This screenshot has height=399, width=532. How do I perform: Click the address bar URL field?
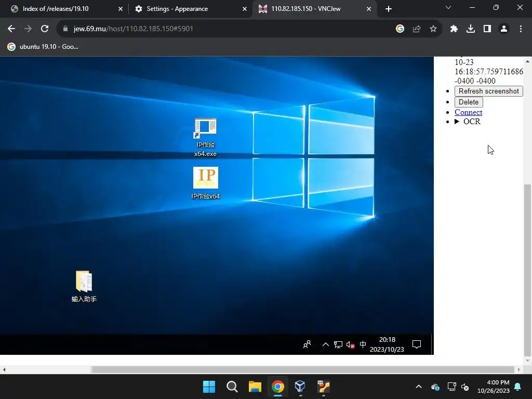(224, 29)
